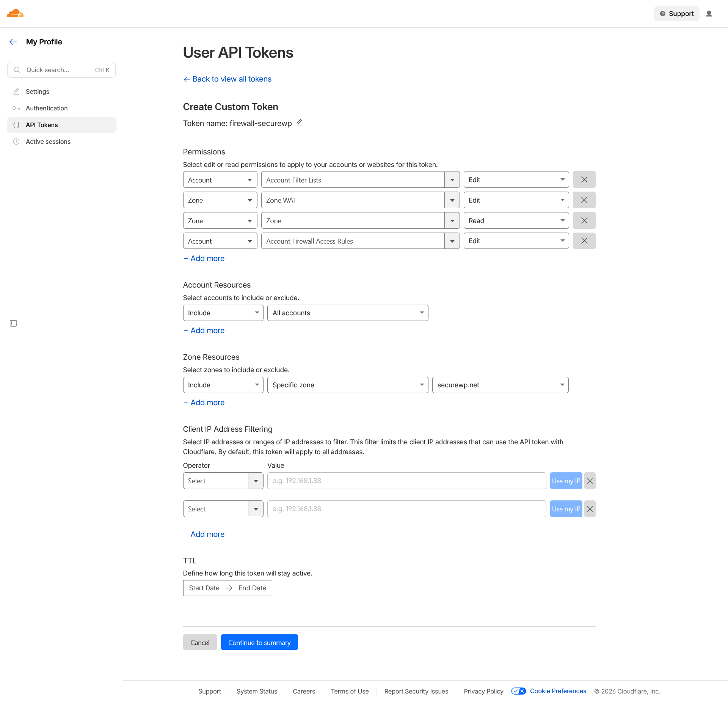Click Use my IP on the first filter row

pos(566,480)
